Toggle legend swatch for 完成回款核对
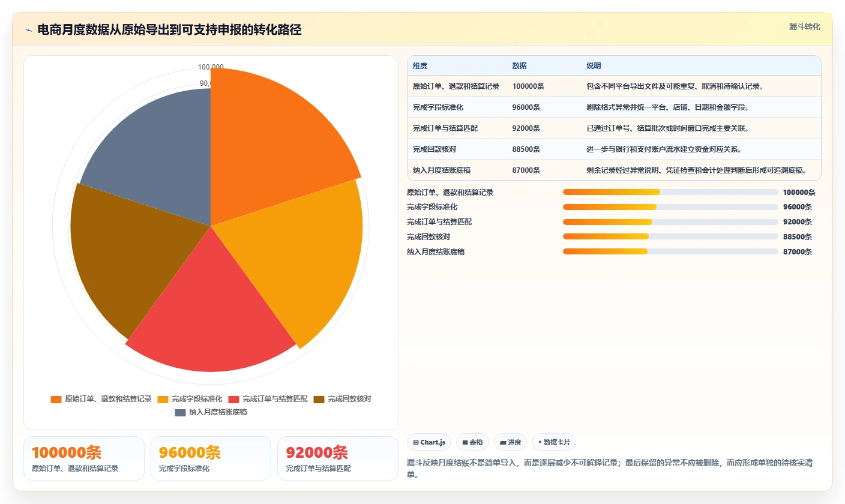 click(319, 399)
